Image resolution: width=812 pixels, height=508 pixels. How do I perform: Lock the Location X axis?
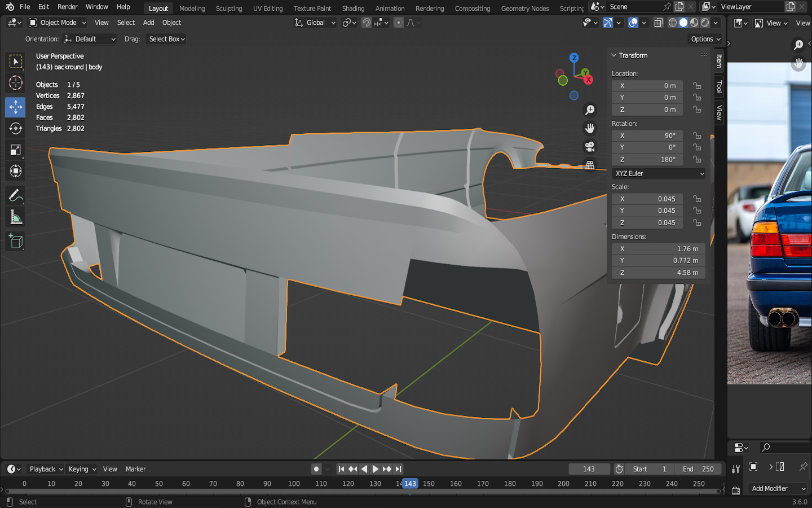click(698, 86)
